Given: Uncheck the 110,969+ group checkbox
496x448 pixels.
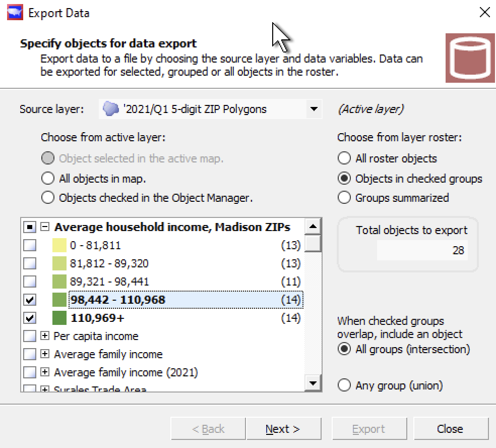Looking at the screenshot, I should 29,317.
